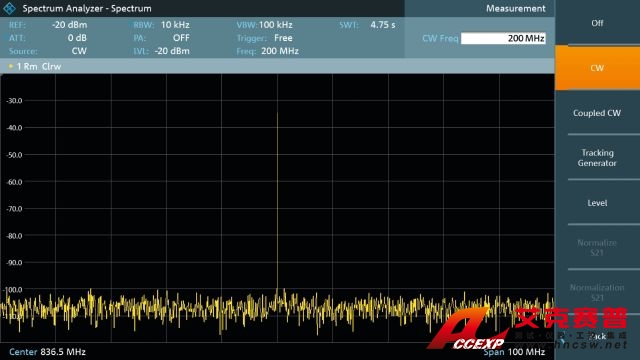Open the Measurement menu header

click(516, 8)
